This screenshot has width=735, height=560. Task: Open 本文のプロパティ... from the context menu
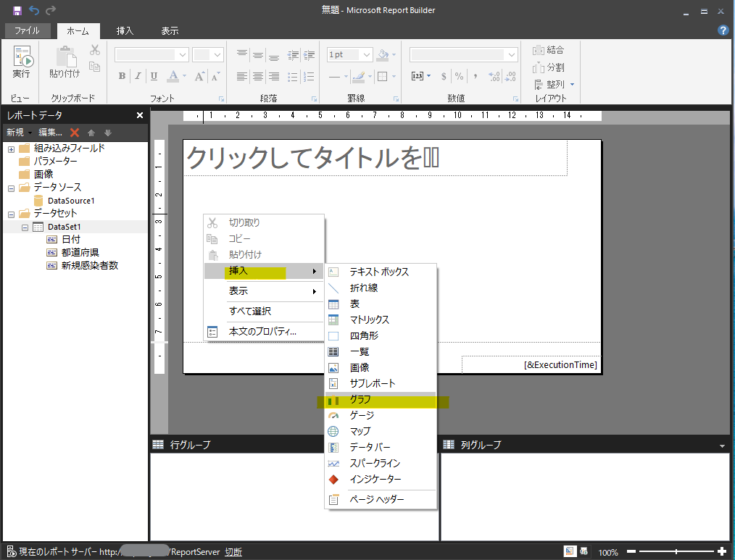tap(262, 332)
